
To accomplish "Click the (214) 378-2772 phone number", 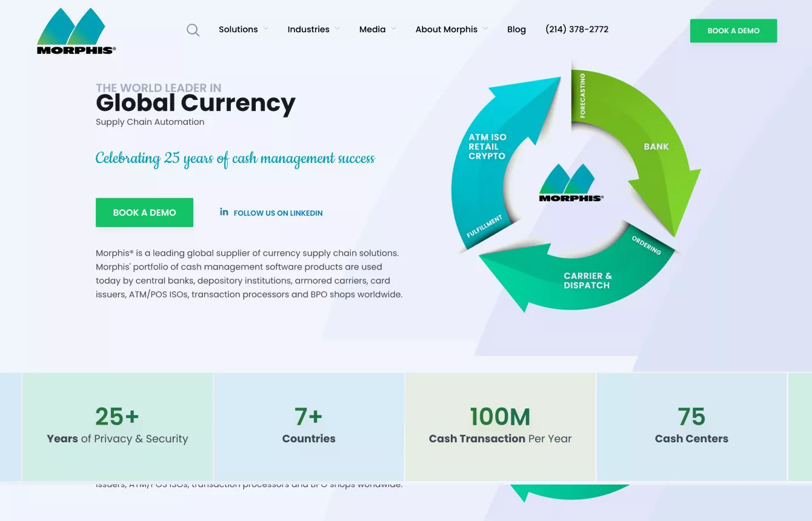I will 577,29.
